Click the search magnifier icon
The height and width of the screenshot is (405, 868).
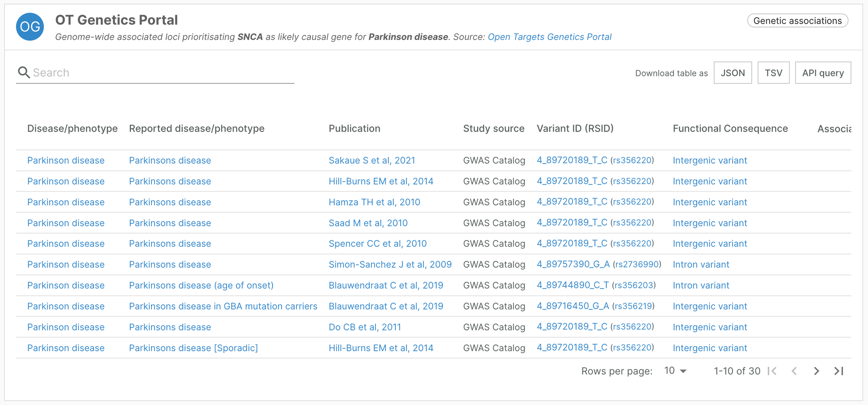coord(24,72)
